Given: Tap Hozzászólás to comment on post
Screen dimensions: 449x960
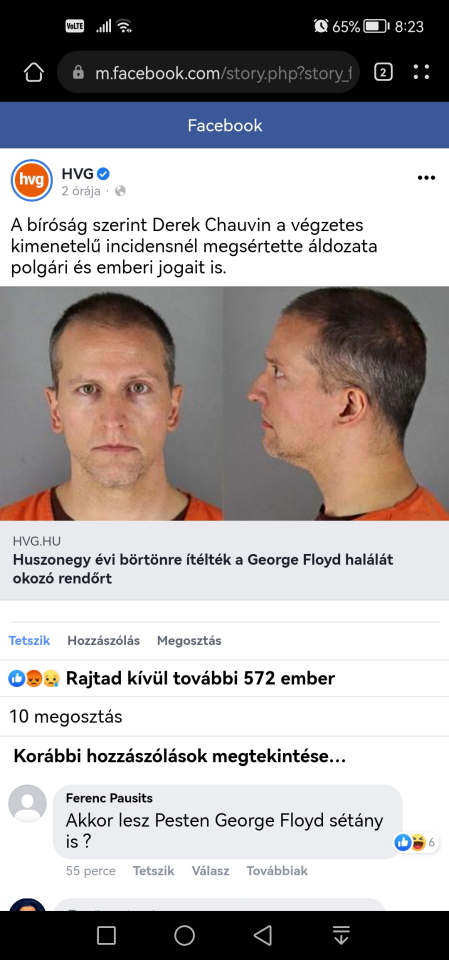Looking at the screenshot, I should tap(104, 640).
